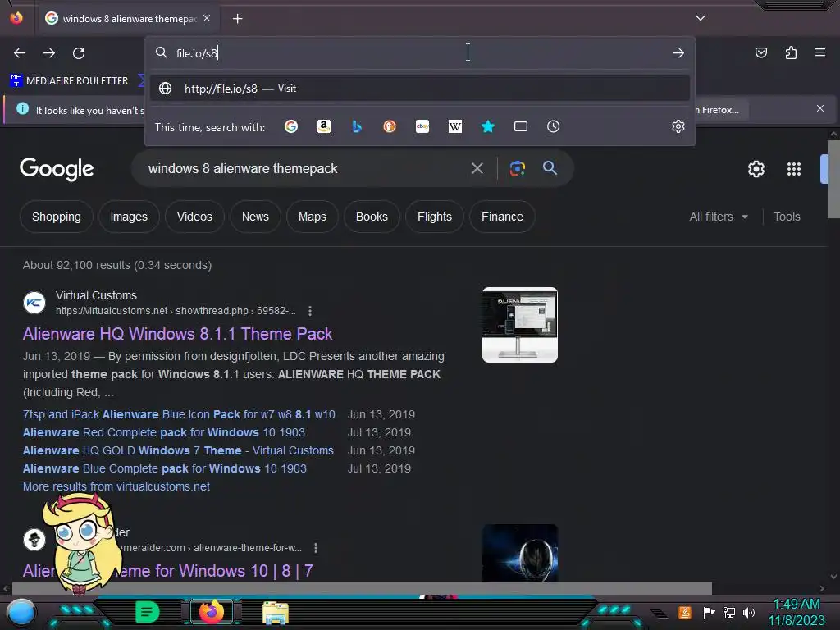
Task: Open Alienware HQ Windows 8.1.1 Theme Pack result
Action: pyautogui.click(x=177, y=334)
